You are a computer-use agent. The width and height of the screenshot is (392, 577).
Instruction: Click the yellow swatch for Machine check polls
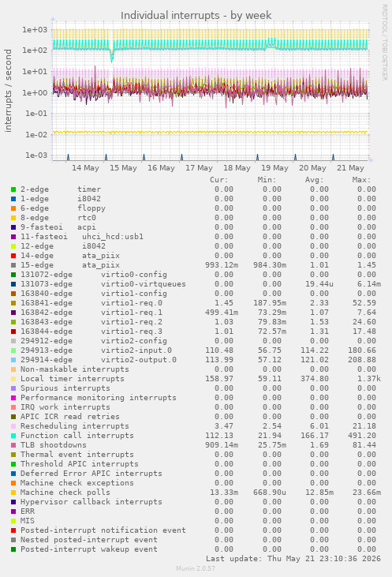(13, 493)
